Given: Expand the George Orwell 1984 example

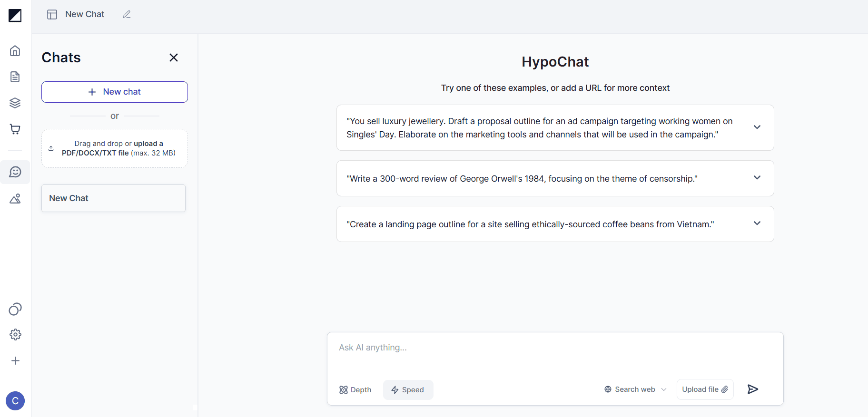Looking at the screenshot, I should click(x=757, y=177).
